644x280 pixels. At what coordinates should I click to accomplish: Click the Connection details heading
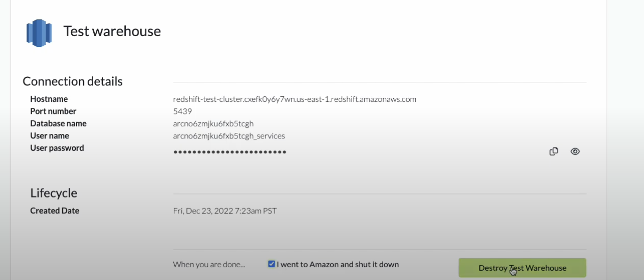73,81
